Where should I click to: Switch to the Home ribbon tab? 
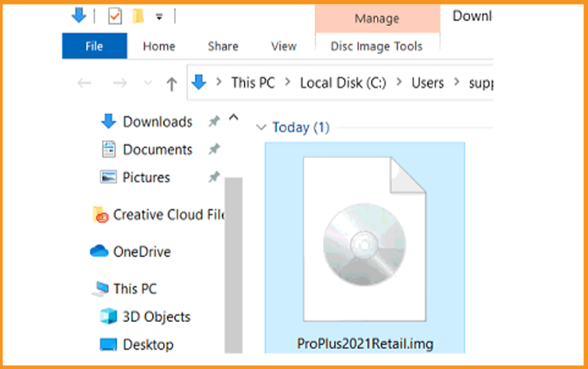coord(159,46)
